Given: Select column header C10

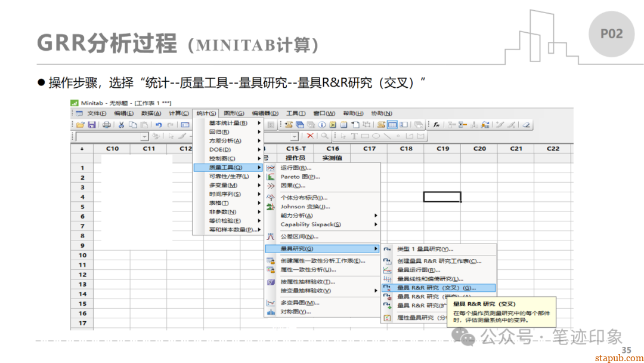Looking at the screenshot, I should [x=112, y=149].
